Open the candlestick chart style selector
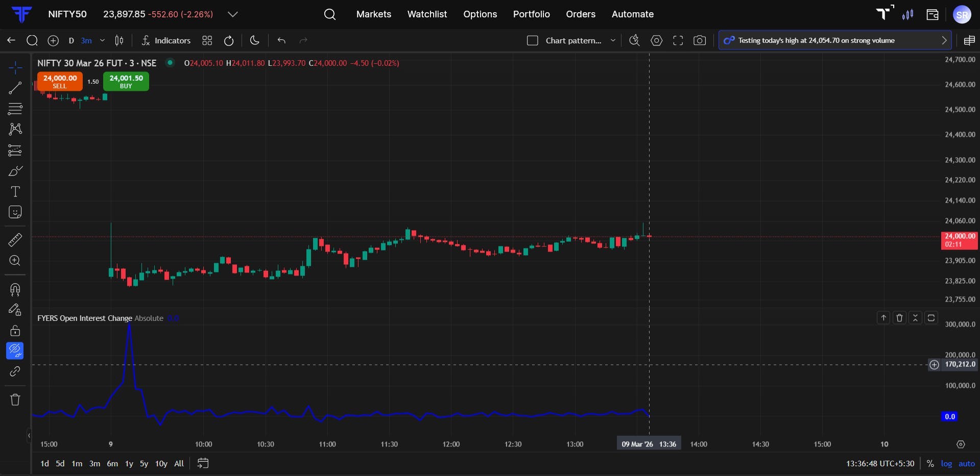Image resolution: width=980 pixels, height=476 pixels. click(x=119, y=40)
